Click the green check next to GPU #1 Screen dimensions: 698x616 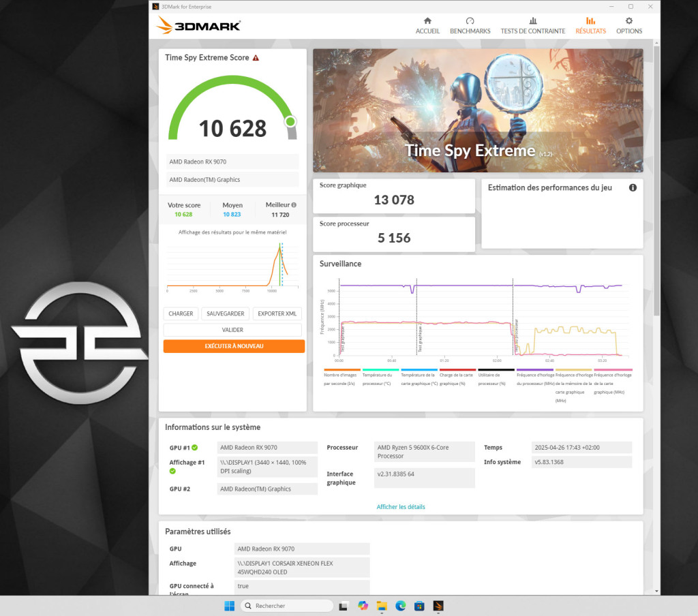tap(194, 447)
